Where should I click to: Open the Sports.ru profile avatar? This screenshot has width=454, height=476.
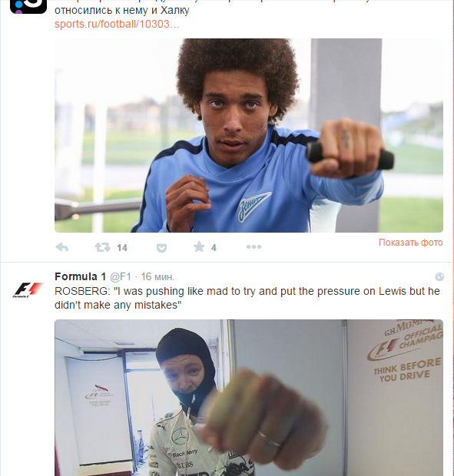tap(28, 7)
